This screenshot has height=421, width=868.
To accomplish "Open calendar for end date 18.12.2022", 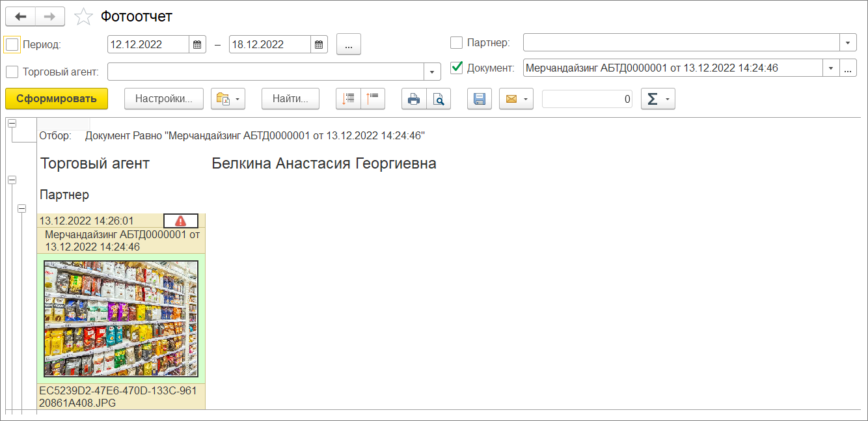I will coord(319,45).
